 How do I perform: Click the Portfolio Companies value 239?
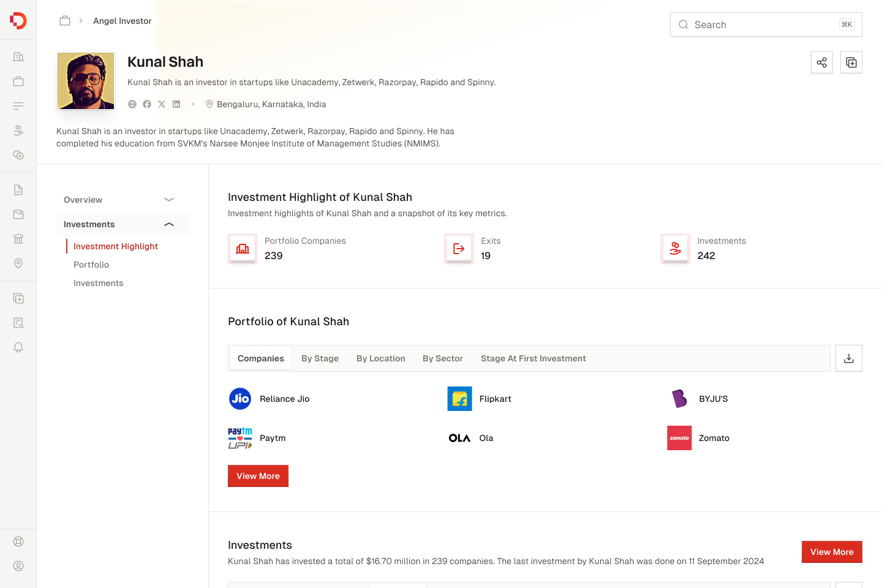pos(274,255)
